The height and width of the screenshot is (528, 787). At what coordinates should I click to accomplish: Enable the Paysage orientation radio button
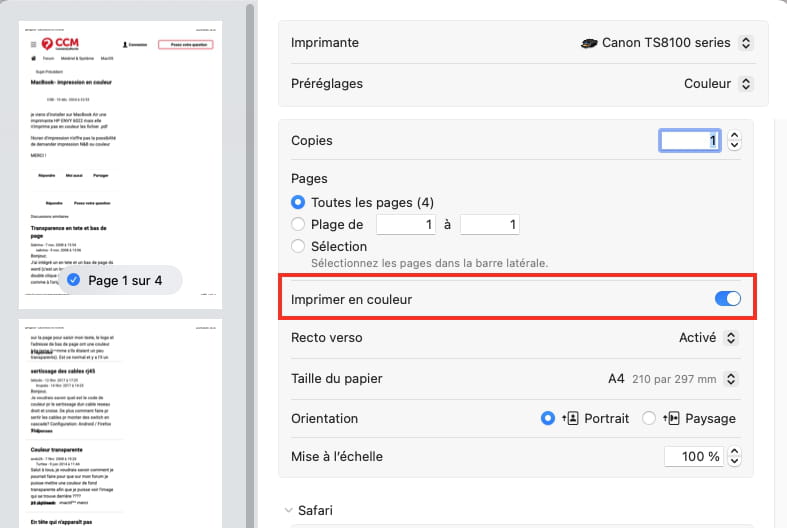pyautogui.click(x=649, y=418)
